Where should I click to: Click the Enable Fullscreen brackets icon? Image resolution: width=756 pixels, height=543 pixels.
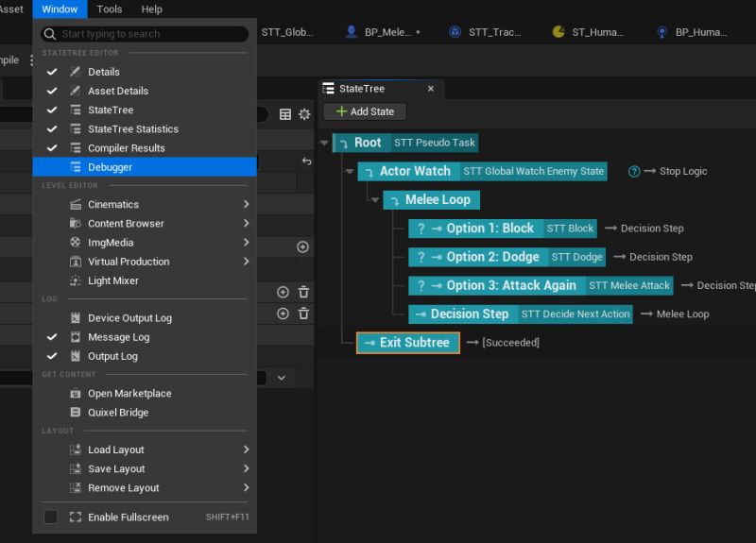76,517
